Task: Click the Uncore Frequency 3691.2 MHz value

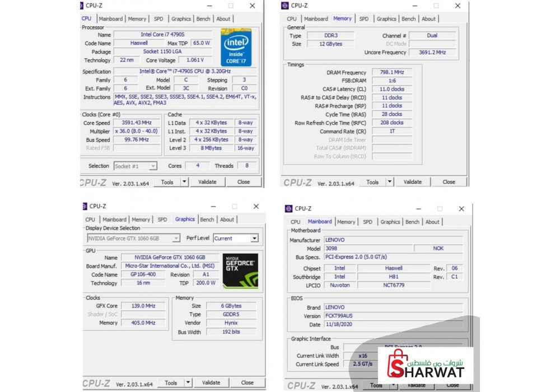Action: [x=432, y=52]
